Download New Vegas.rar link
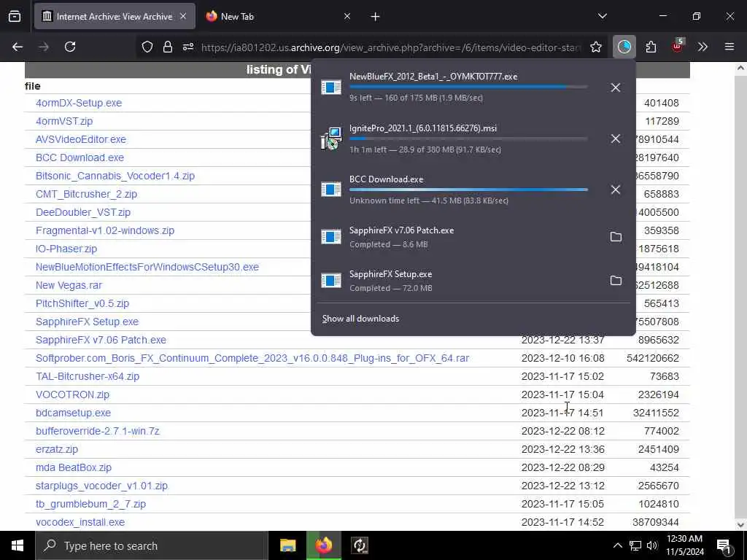Image resolution: width=747 pixels, height=560 pixels. (69, 285)
